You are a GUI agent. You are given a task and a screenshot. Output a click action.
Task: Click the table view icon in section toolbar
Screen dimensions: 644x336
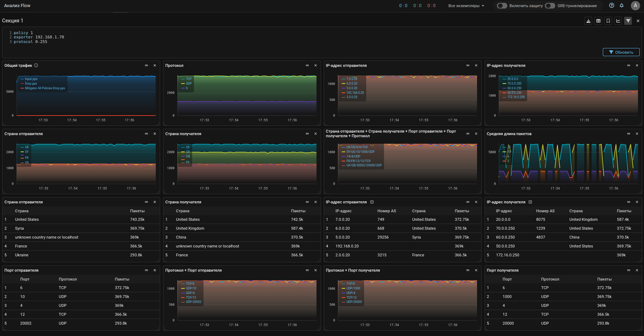pos(598,21)
